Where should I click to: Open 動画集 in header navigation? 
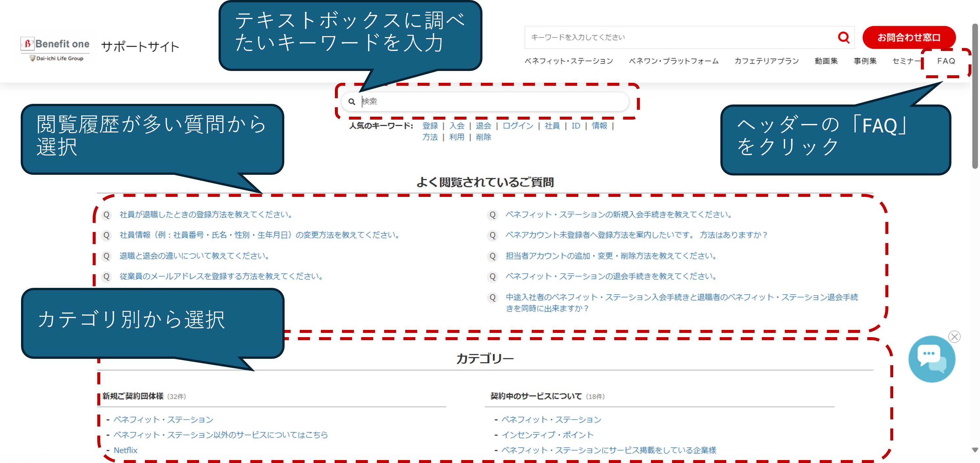(x=826, y=61)
